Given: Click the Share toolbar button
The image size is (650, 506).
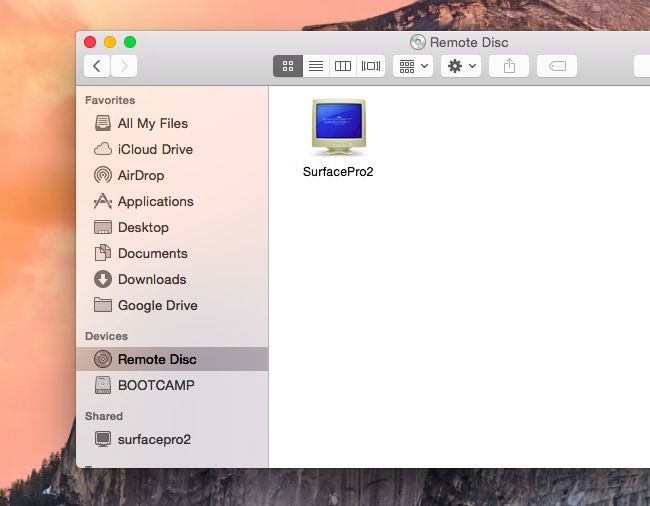Looking at the screenshot, I should coord(509,66).
